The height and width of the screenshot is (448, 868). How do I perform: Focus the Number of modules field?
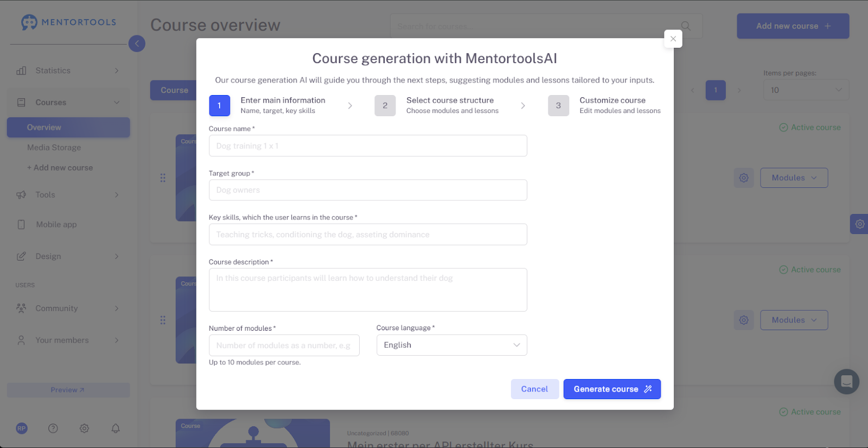click(284, 345)
